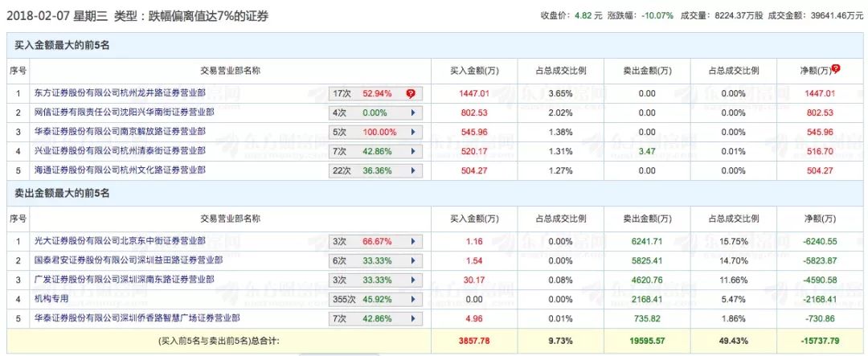Expand the 3次 66.67% arrow for 光大证券

[413, 241]
